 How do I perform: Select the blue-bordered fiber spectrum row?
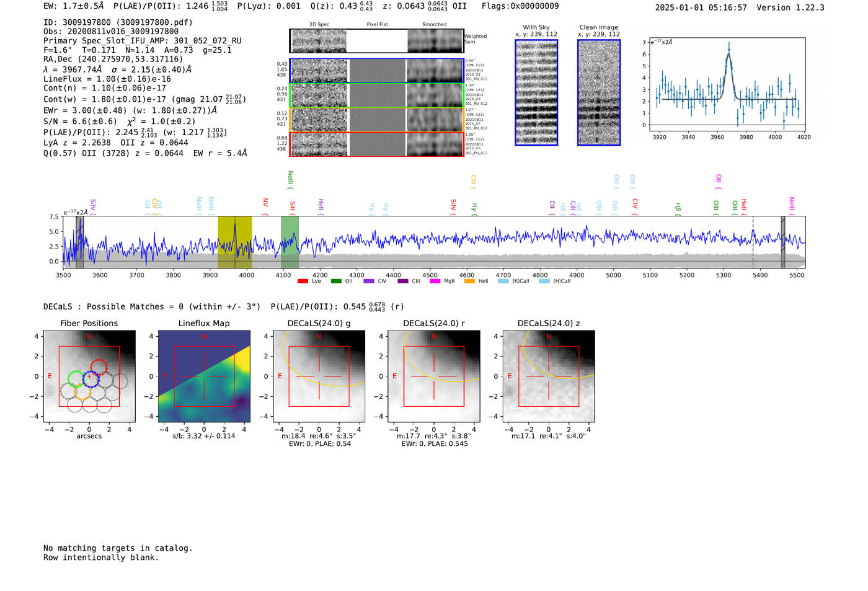(376, 71)
